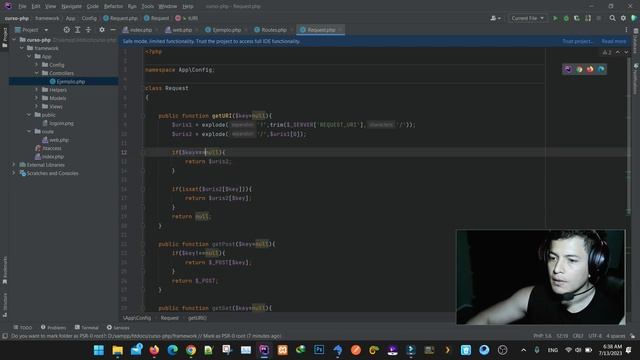
Task: Open Structure tool window on left edge
Action: (x=5, y=305)
